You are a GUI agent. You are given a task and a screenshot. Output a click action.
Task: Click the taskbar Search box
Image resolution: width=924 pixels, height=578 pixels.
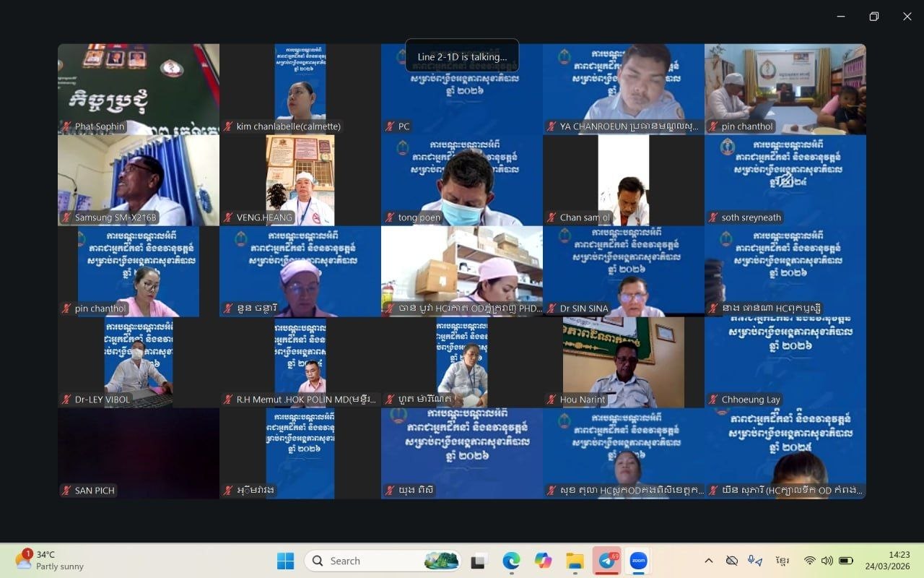pyautogui.click(x=383, y=561)
